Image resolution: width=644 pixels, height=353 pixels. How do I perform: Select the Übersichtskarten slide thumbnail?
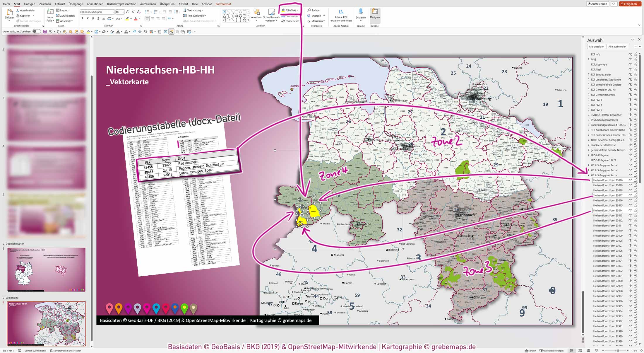pyautogui.click(x=47, y=270)
